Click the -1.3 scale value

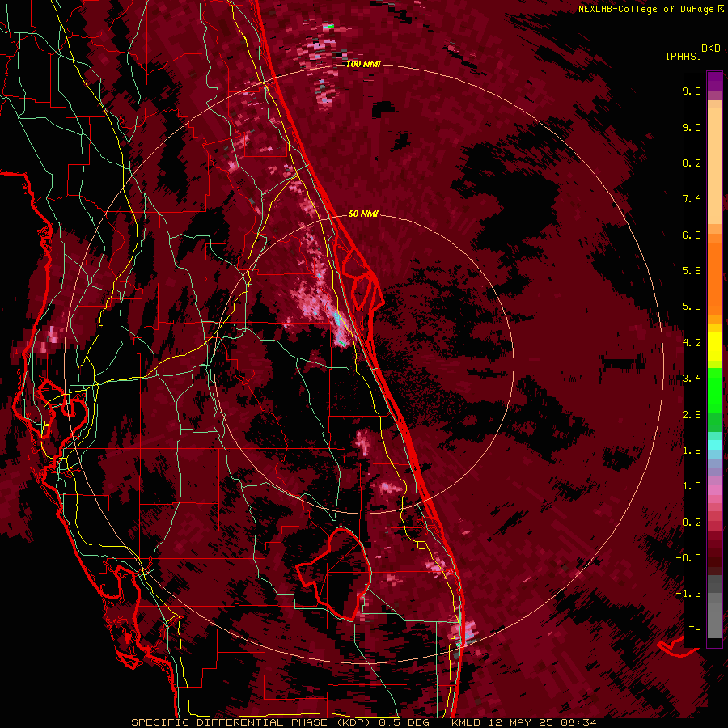tap(688, 594)
